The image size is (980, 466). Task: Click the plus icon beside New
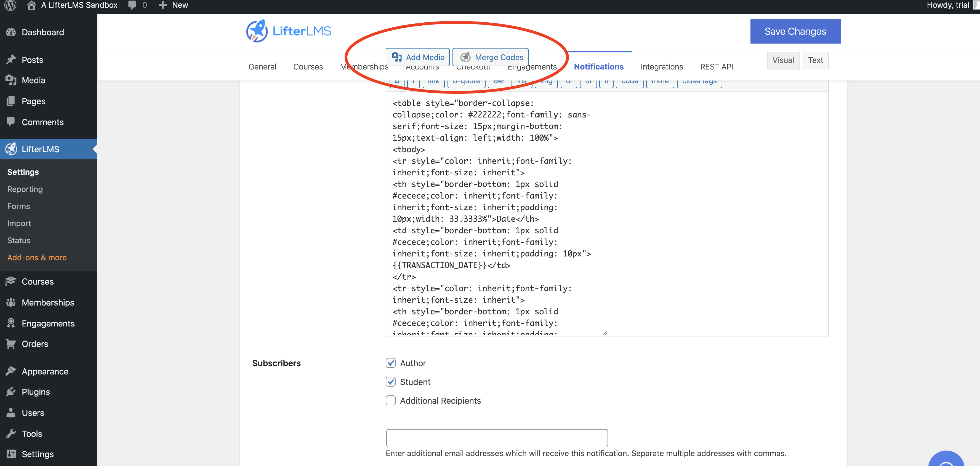[x=163, y=5]
